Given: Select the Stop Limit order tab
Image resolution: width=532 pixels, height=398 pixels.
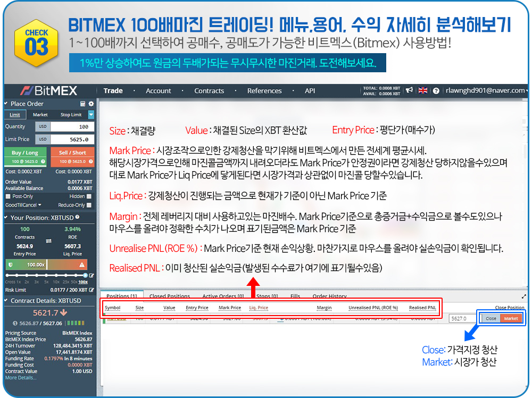Looking at the screenshot, I should click(71, 115).
